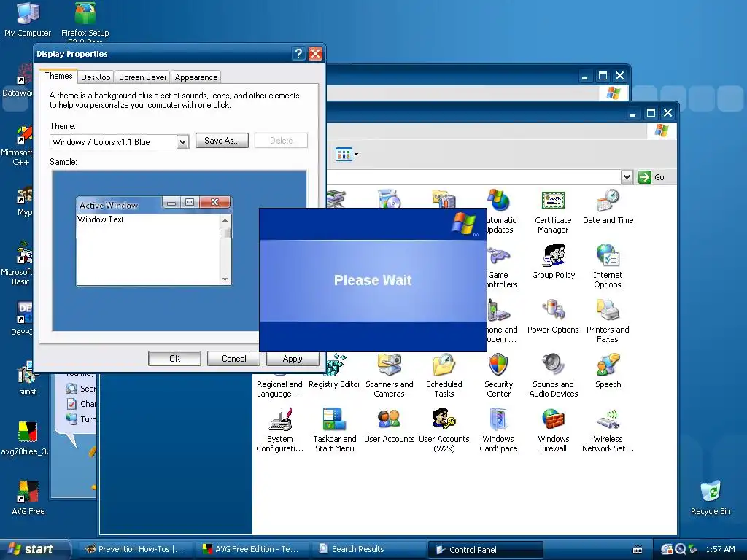Switch to Search Results taskbar item
The image size is (747, 560).
[368, 549]
